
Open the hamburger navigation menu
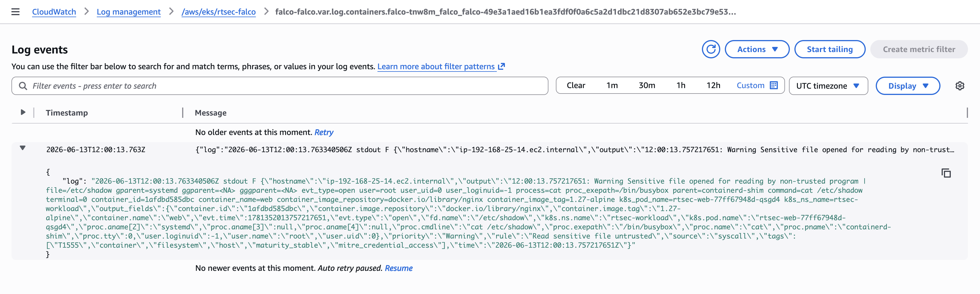tap(15, 12)
